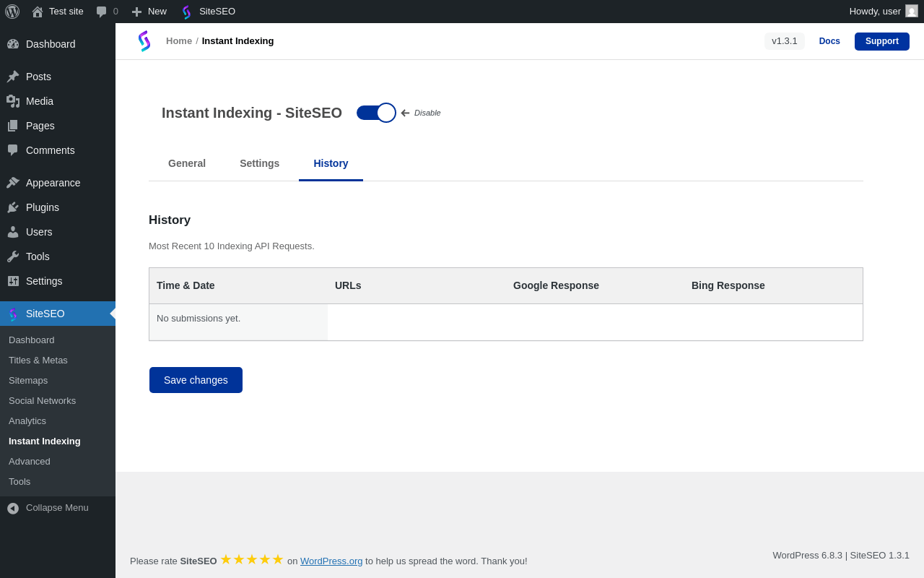Click the Appearance brush icon
The image size is (924, 578).
click(13, 183)
